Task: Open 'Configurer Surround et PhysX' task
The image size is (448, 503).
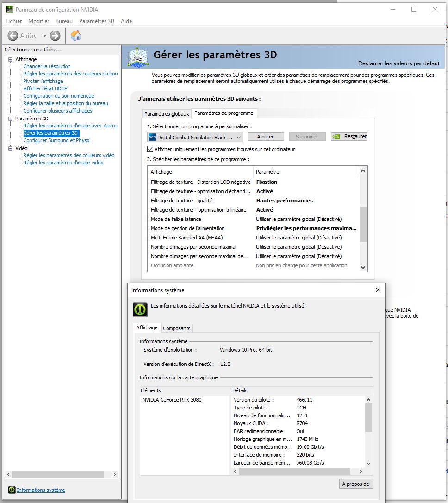Action: point(56,140)
